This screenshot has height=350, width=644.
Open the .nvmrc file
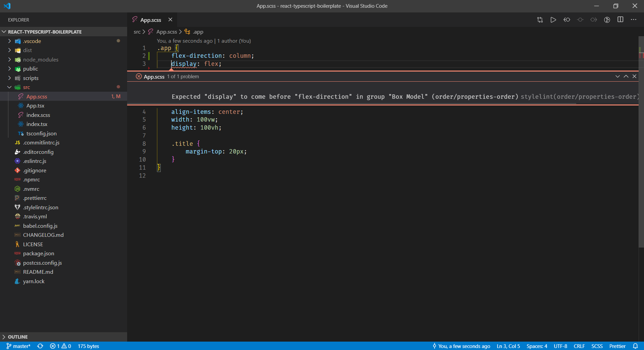point(64,189)
